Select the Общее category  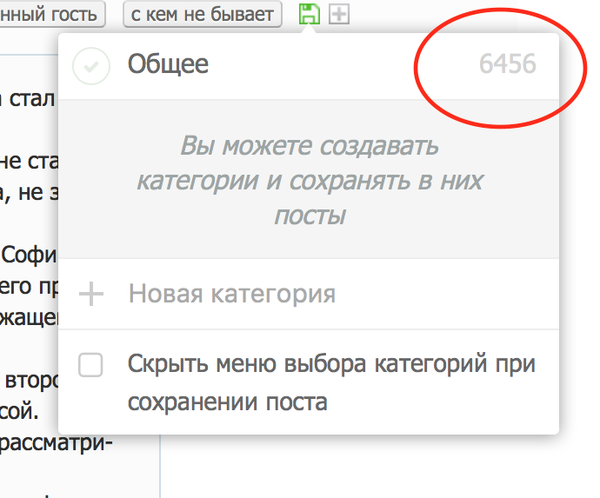click(168, 65)
